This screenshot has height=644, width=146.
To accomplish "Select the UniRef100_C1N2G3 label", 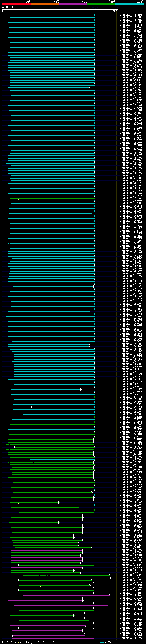I will point(131,45).
